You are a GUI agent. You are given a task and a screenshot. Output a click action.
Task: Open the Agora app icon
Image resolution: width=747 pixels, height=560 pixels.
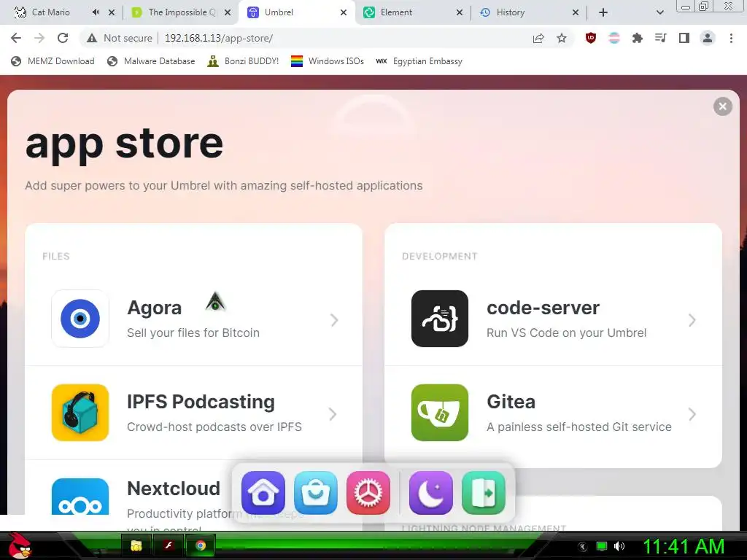[x=80, y=319]
